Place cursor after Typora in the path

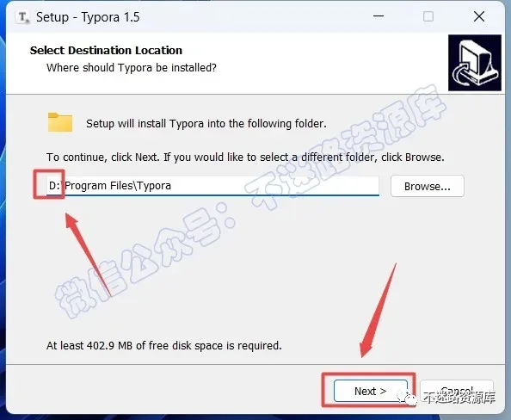pyautogui.click(x=172, y=186)
